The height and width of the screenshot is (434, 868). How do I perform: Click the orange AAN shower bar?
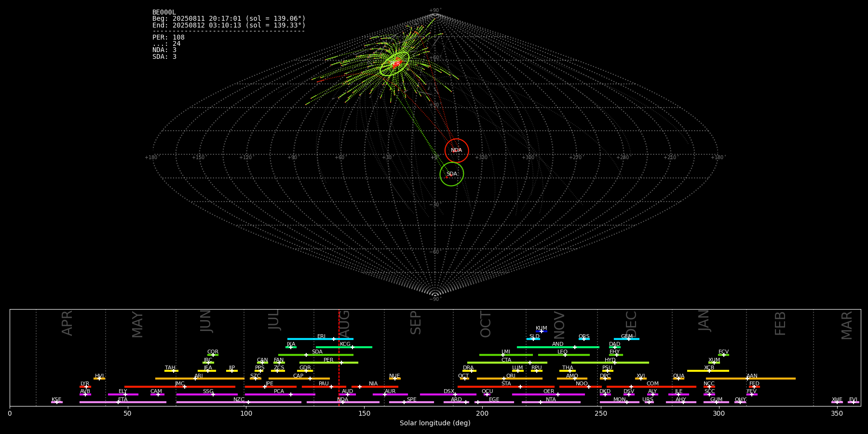pos(751,379)
